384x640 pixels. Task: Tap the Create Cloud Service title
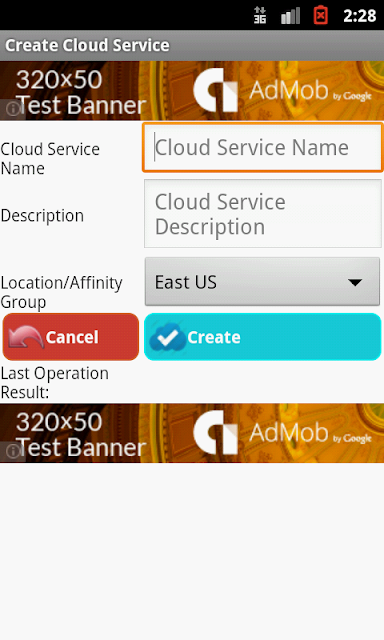(x=87, y=45)
